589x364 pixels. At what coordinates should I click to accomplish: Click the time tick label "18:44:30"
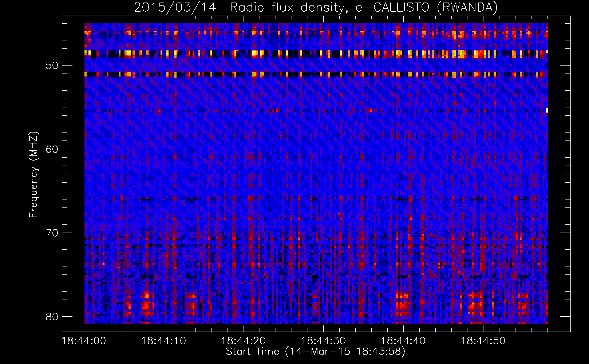pos(324,341)
